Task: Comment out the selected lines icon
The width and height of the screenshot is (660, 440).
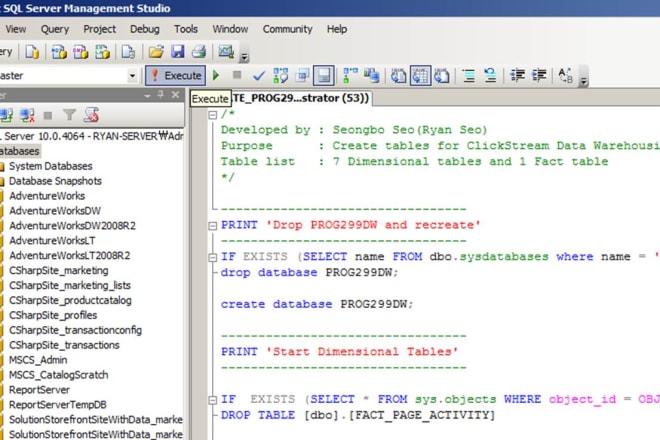Action: (468, 76)
